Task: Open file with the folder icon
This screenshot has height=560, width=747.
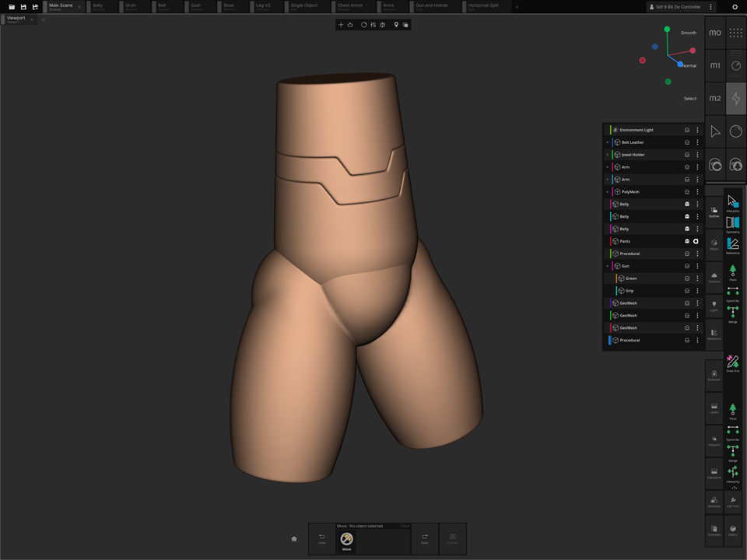Action: coord(12,7)
